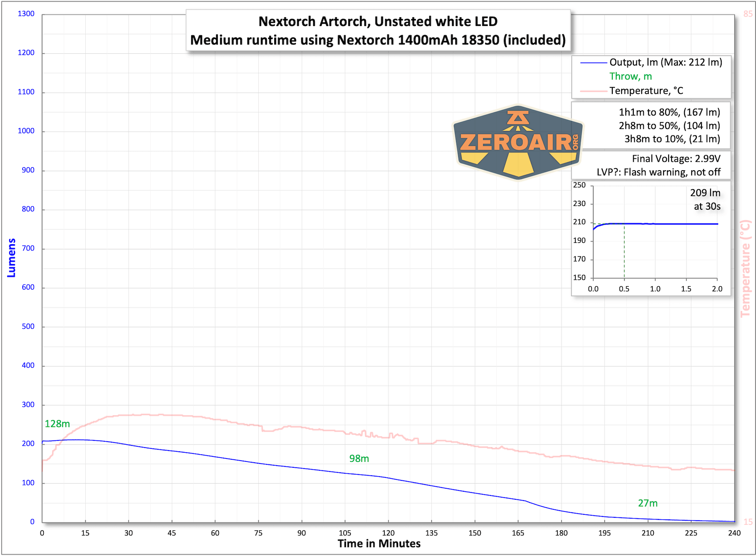This screenshot has width=756, height=556.
Task: Click the '2h8m to 50%, (104 lm)' text
Action: 669,126
